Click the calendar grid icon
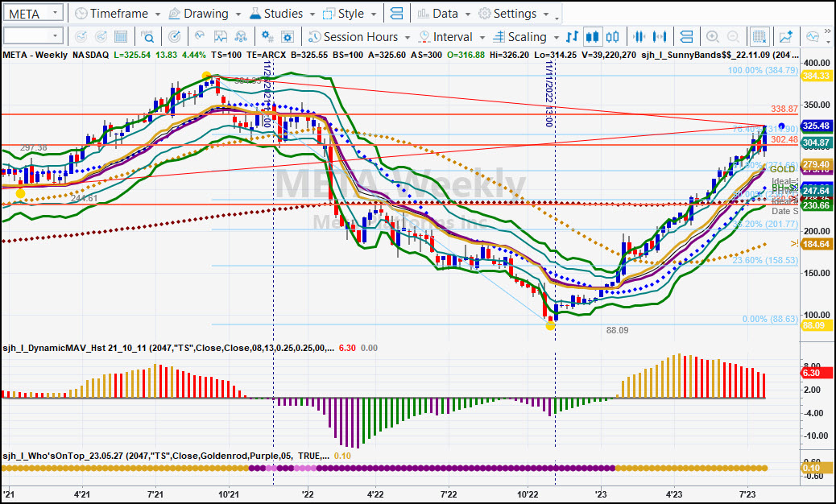The image size is (836, 504). pos(121,37)
